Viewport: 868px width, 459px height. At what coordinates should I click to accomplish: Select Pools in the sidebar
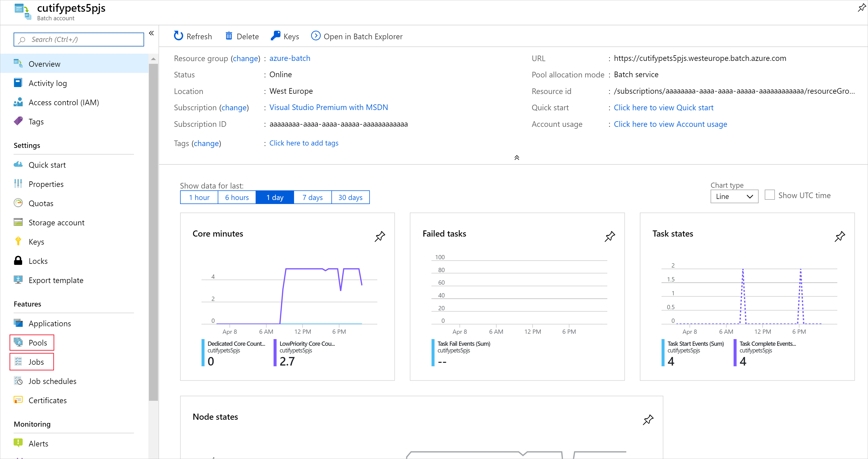(x=38, y=342)
